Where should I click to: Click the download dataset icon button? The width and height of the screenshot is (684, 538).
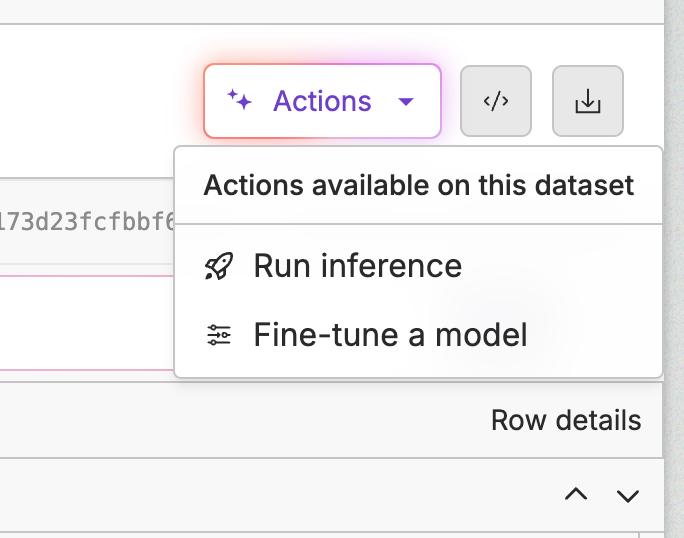[x=588, y=101]
